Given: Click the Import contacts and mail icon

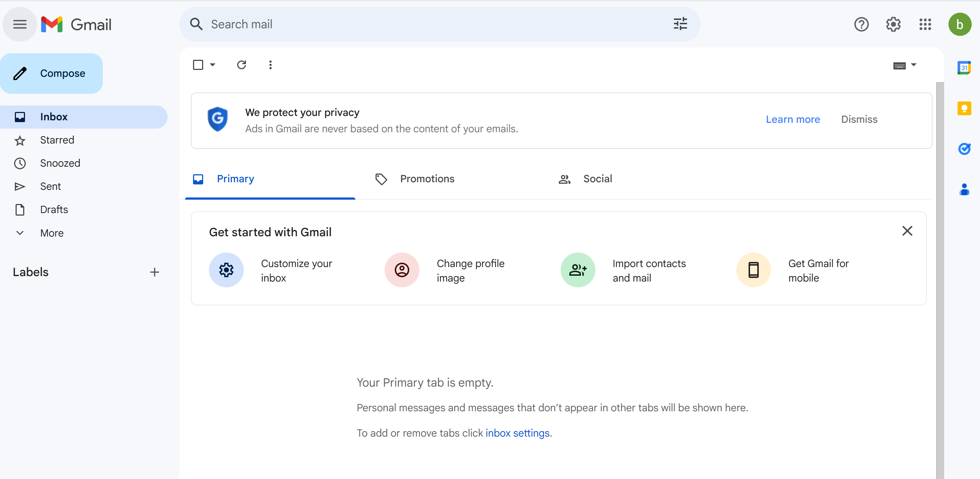Looking at the screenshot, I should tap(576, 270).
